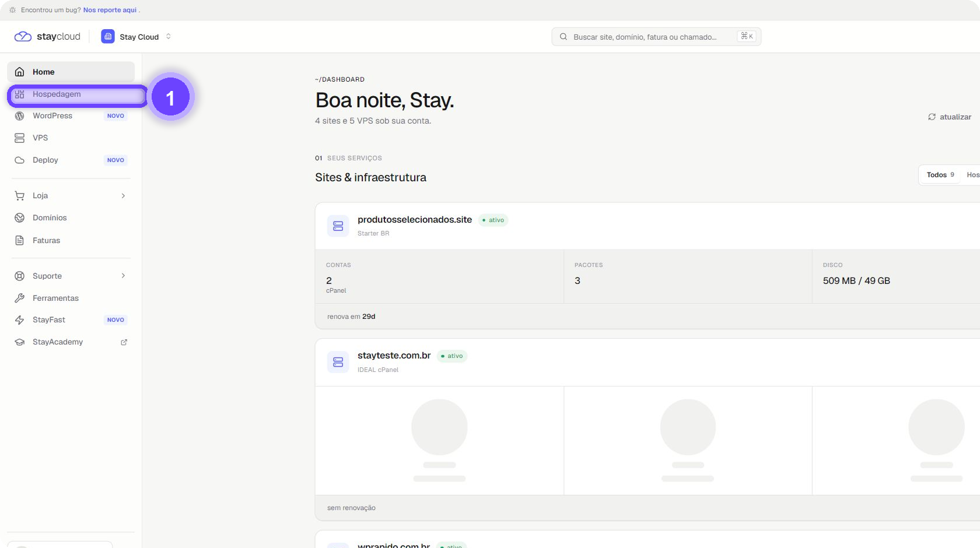Click 'sem renovação' footer text

pyautogui.click(x=351, y=508)
